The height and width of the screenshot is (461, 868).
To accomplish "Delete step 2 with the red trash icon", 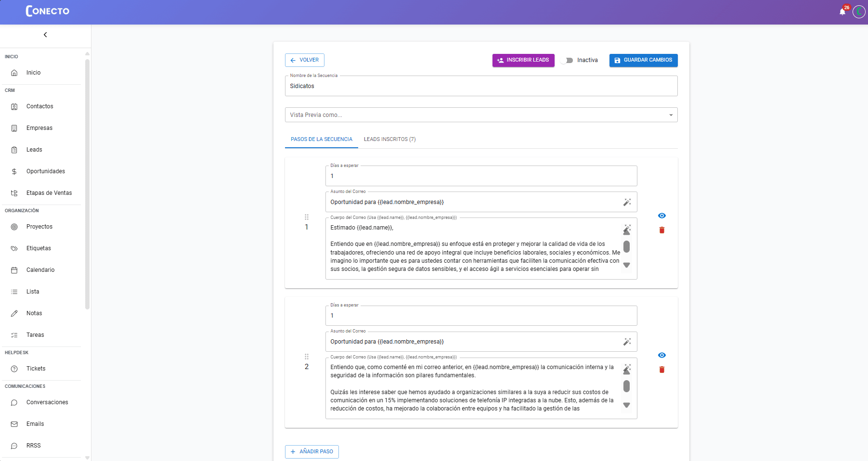I will 661,370.
